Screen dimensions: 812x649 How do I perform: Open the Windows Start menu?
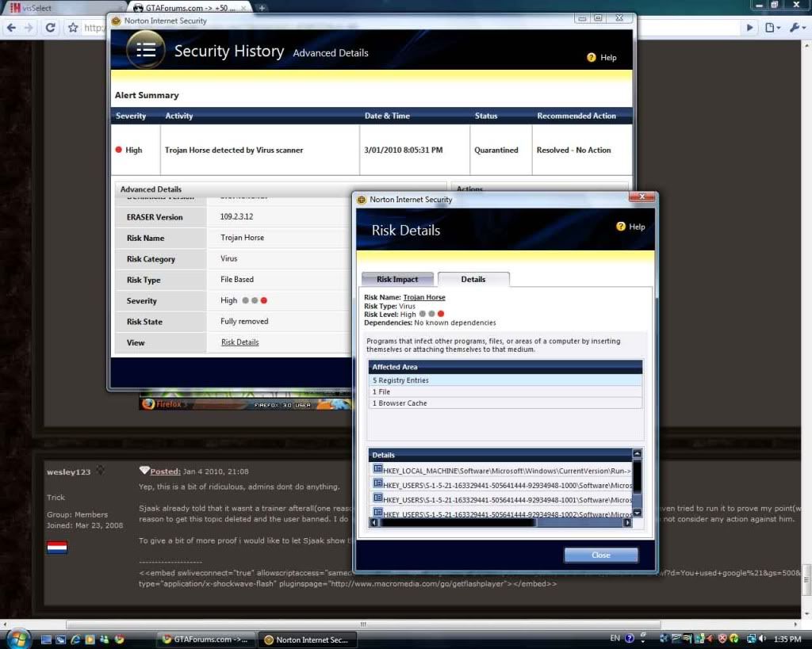[x=17, y=639]
